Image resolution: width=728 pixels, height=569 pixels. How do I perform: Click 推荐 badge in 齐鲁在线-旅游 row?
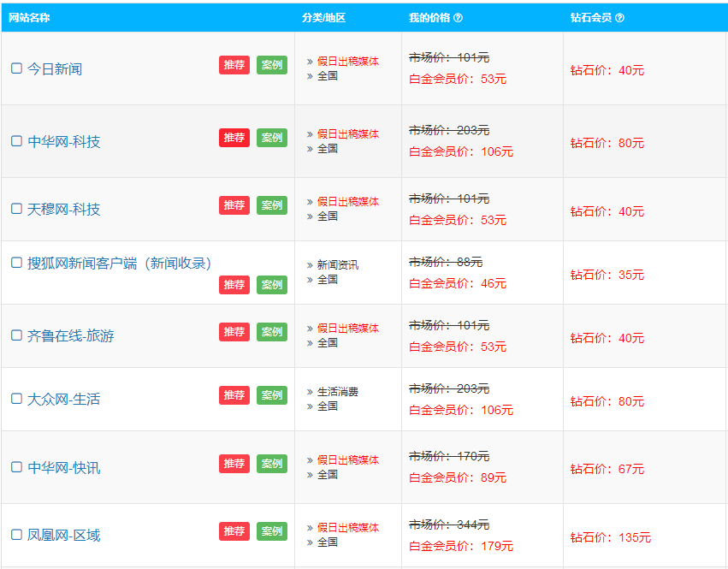234,332
